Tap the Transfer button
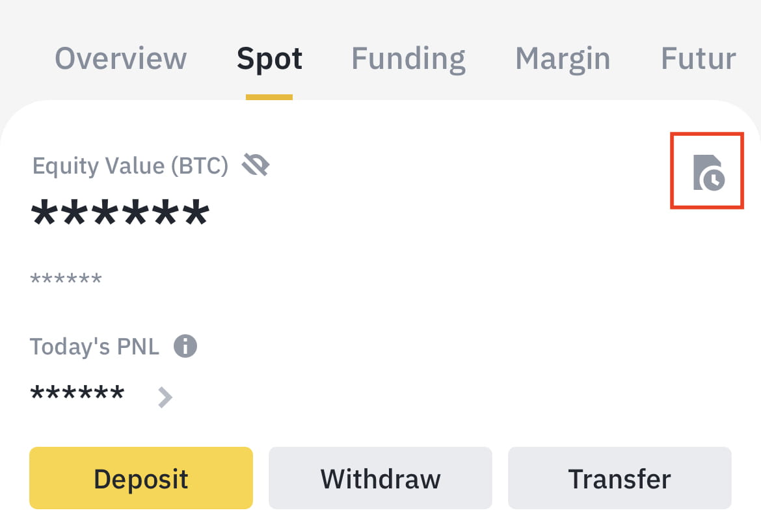 pyautogui.click(x=619, y=479)
